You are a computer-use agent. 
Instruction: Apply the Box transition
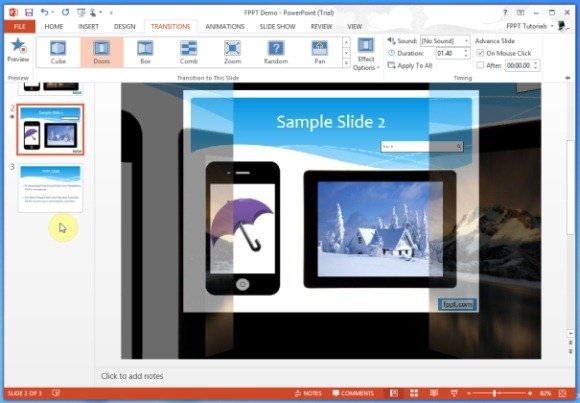tap(145, 52)
